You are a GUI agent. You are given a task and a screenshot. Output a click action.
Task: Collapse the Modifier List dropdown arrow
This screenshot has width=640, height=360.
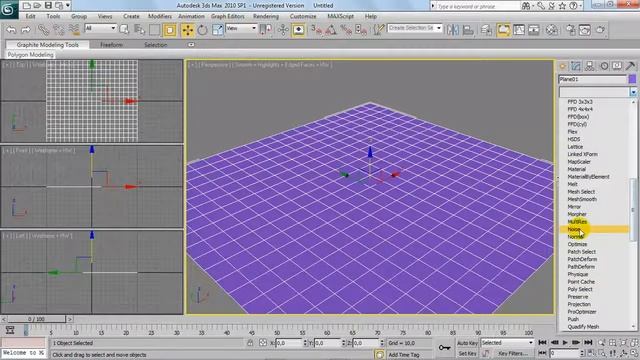point(633,92)
